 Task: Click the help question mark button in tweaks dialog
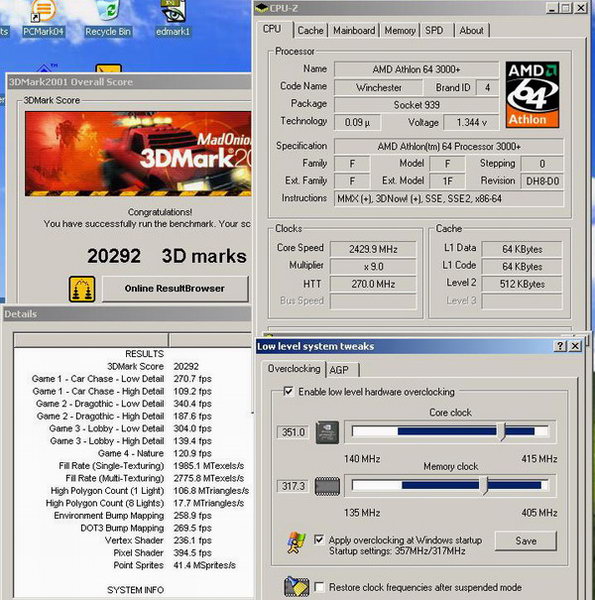point(560,346)
